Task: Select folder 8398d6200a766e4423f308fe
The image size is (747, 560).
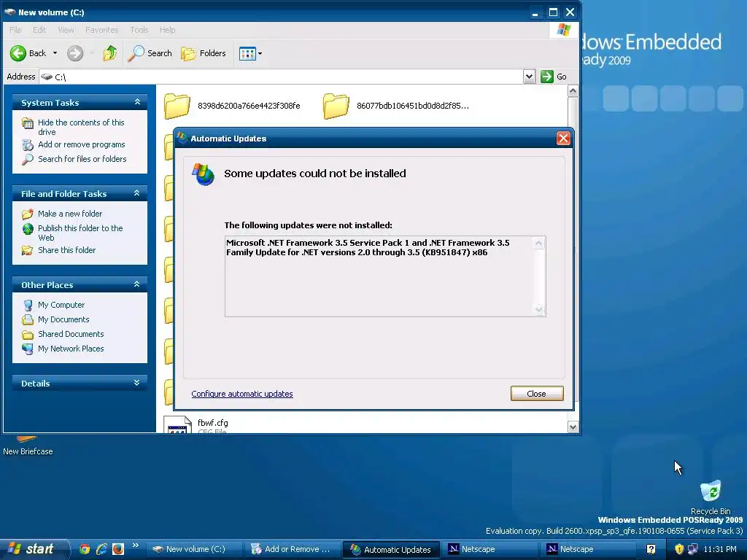Action: [x=233, y=106]
